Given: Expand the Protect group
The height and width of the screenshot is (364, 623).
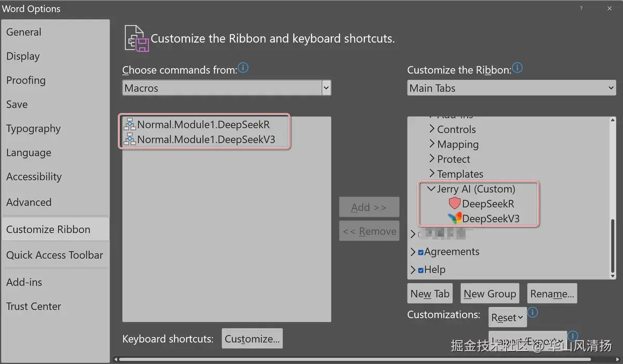Looking at the screenshot, I should pos(432,158).
